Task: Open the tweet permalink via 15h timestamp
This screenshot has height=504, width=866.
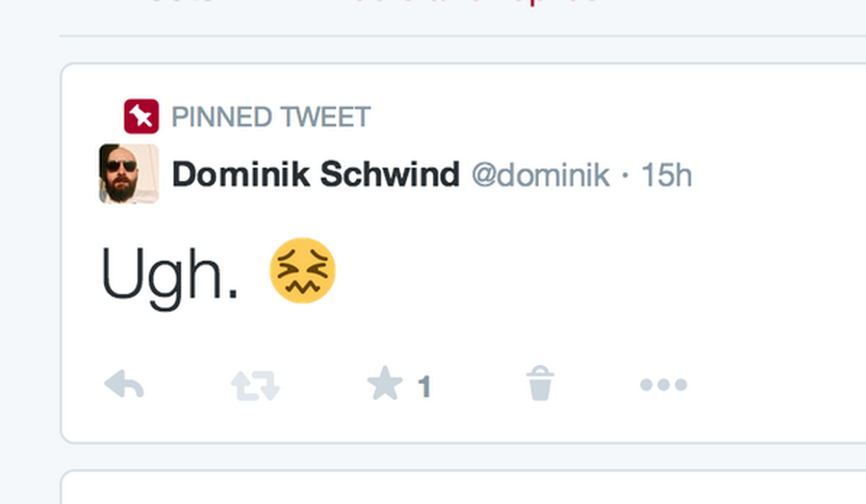Action: click(666, 175)
